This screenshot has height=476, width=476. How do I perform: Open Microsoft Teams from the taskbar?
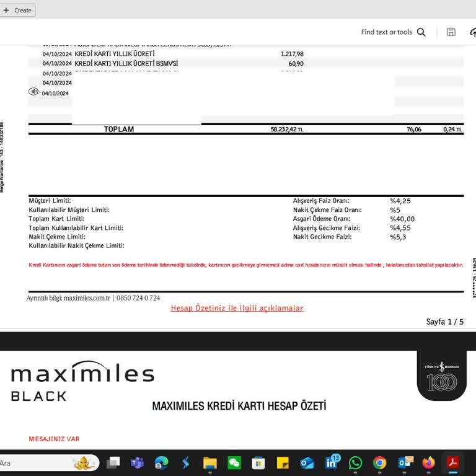pyautogui.click(x=137, y=463)
